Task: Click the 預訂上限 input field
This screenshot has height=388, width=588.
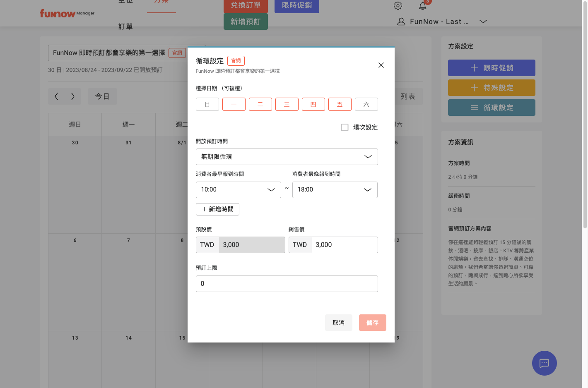Action: [x=287, y=284]
